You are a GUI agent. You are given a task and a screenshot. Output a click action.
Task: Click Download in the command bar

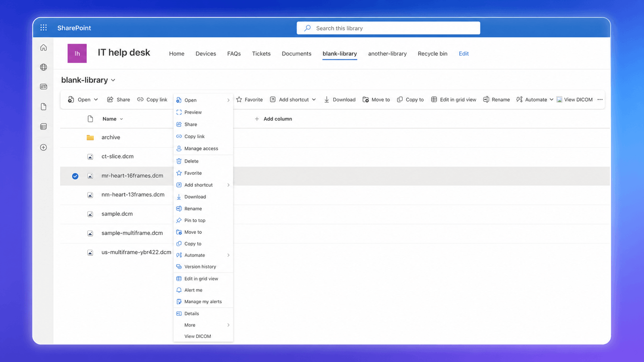(x=339, y=99)
